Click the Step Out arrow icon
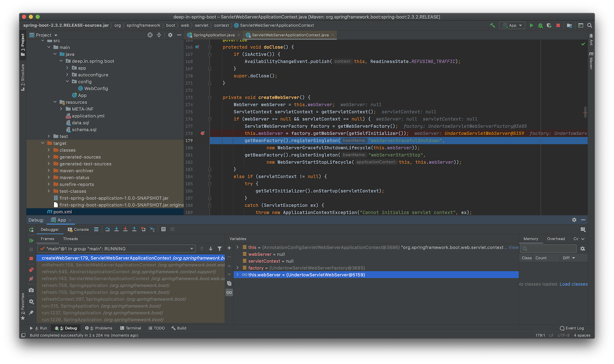 click(x=134, y=229)
